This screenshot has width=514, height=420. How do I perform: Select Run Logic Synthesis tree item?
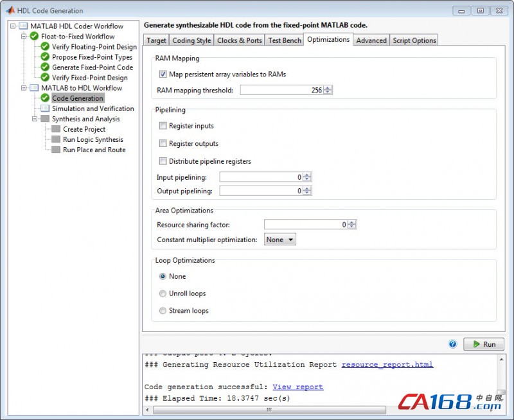(x=93, y=139)
